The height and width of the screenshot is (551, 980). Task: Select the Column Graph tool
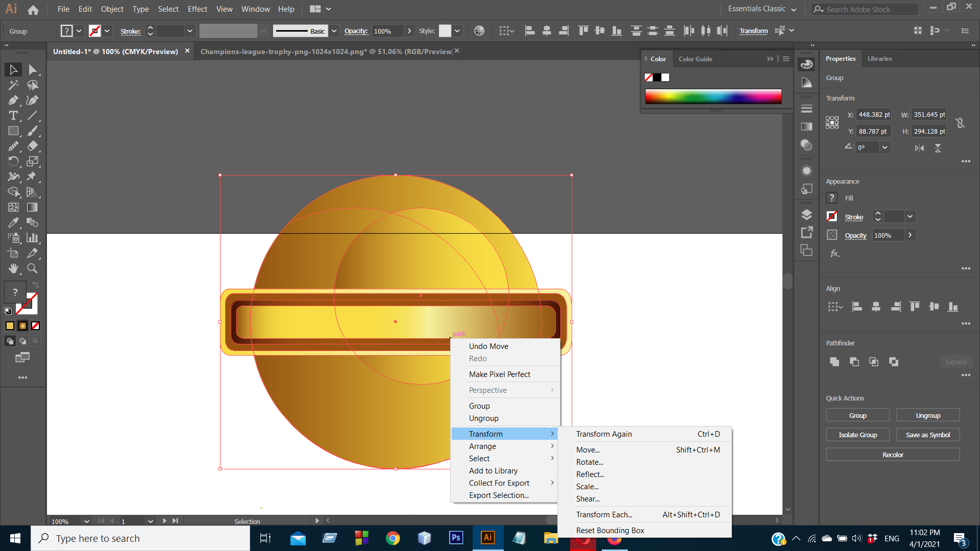click(x=32, y=238)
